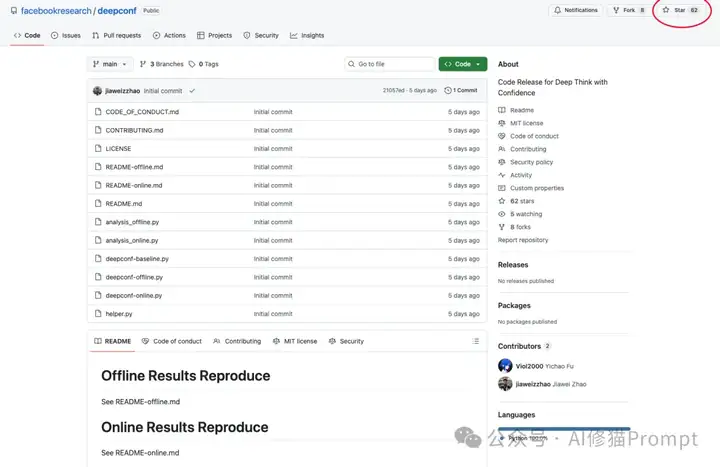This screenshot has height=467, width=720.
Task: View the 3 Branches link
Action: click(x=161, y=64)
